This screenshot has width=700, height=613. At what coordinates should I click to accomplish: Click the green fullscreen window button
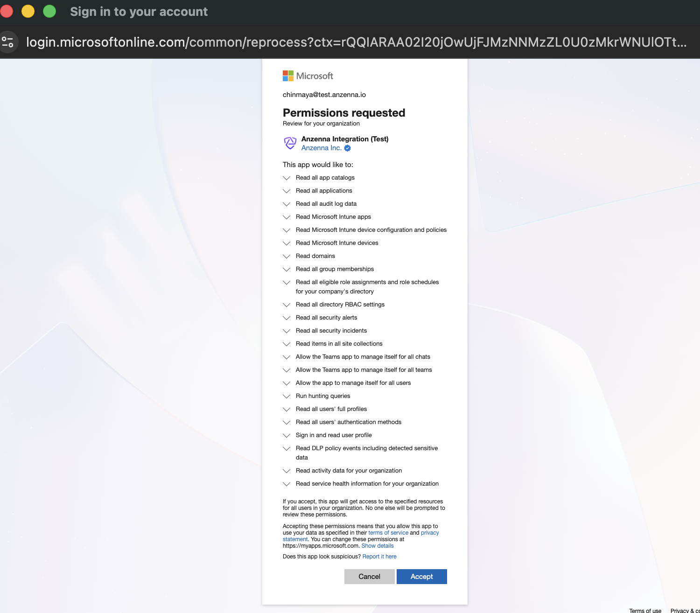[49, 11]
